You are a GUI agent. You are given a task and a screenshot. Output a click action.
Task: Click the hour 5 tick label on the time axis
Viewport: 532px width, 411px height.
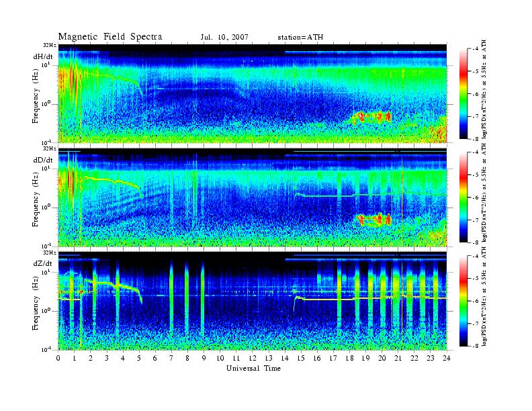pos(139,358)
